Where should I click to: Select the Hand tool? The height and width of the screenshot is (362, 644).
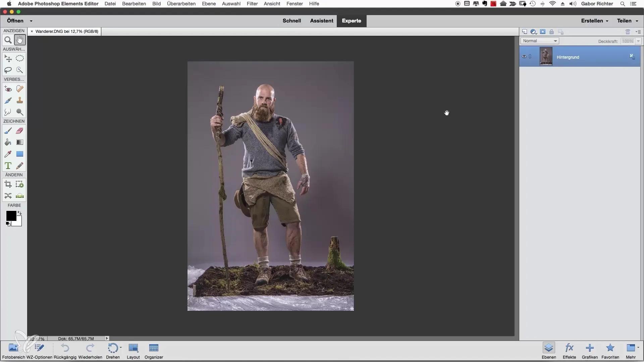point(20,40)
